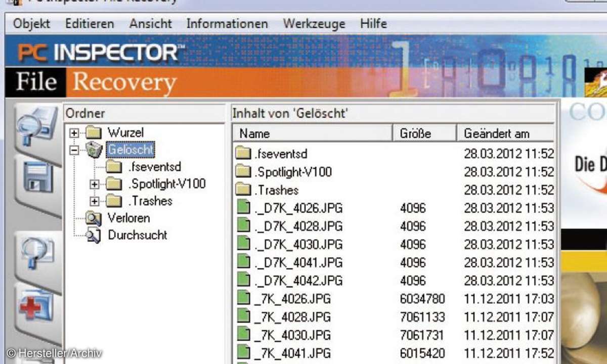Collapse the Gelöscht tree node
Image resolution: width=607 pixels, height=364 pixels.
coord(74,150)
